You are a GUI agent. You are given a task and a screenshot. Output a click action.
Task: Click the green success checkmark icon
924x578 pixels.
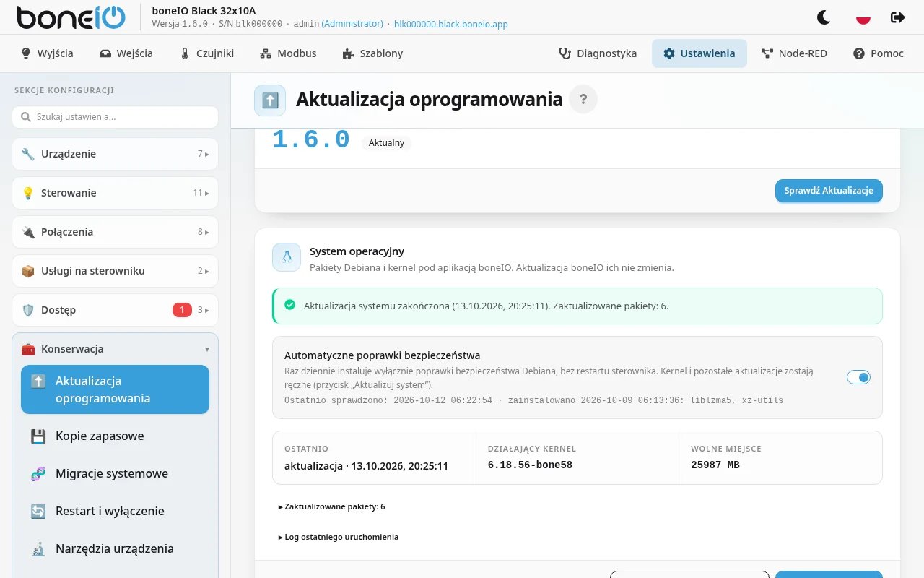289,305
